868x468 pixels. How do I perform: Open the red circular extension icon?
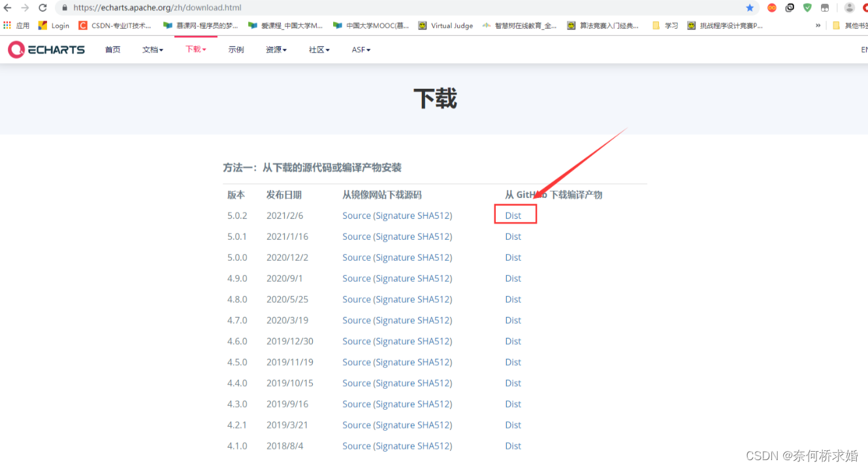pos(771,8)
